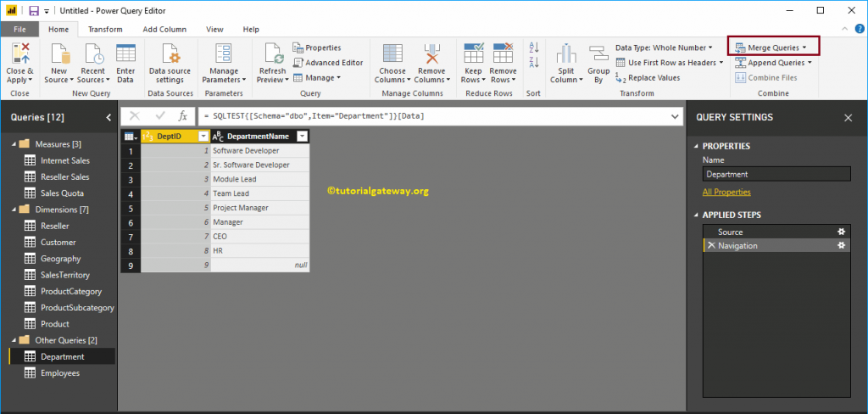Click Use First Row as Headers
This screenshot has width=868, height=414.
pos(670,63)
